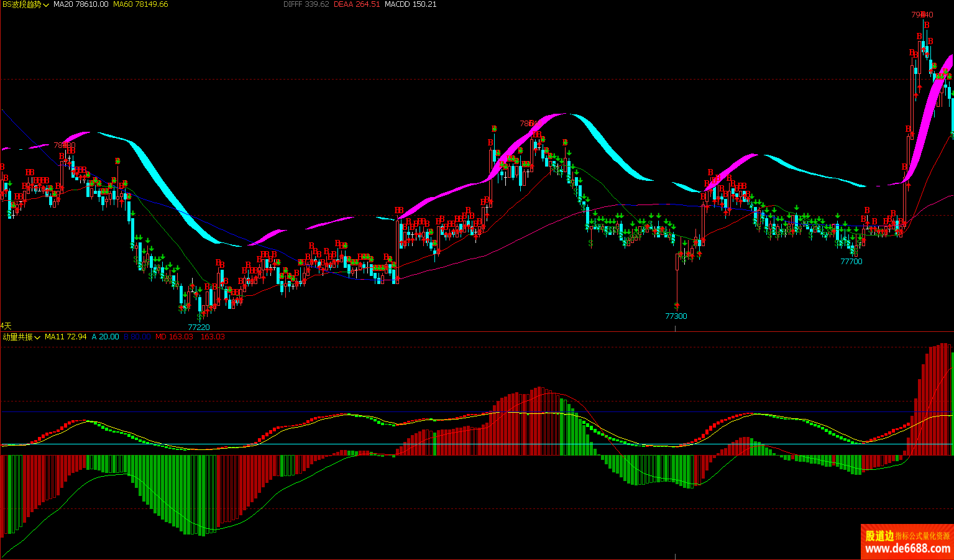Viewport: 954px width, 560px height.
Task: Open the www.de6688.com link
Action: pyautogui.click(x=907, y=549)
